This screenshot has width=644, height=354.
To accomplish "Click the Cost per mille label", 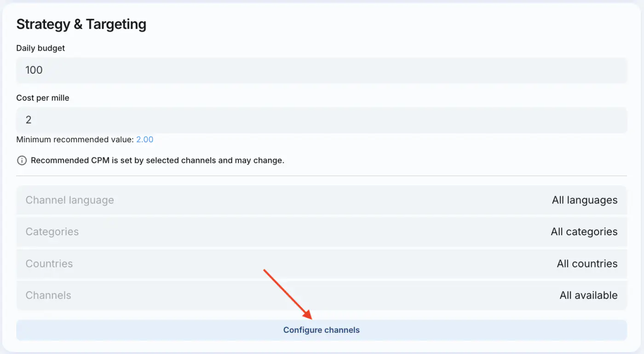I will coord(43,98).
